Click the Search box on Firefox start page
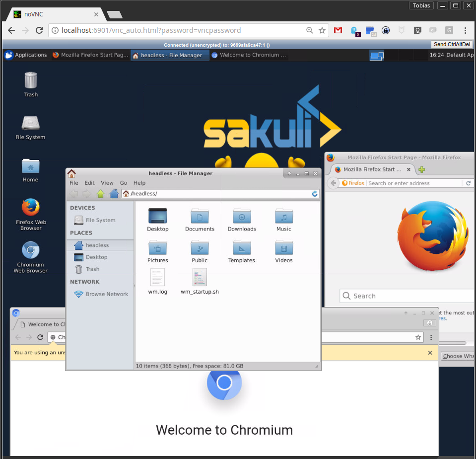The image size is (476, 459). coord(407,296)
